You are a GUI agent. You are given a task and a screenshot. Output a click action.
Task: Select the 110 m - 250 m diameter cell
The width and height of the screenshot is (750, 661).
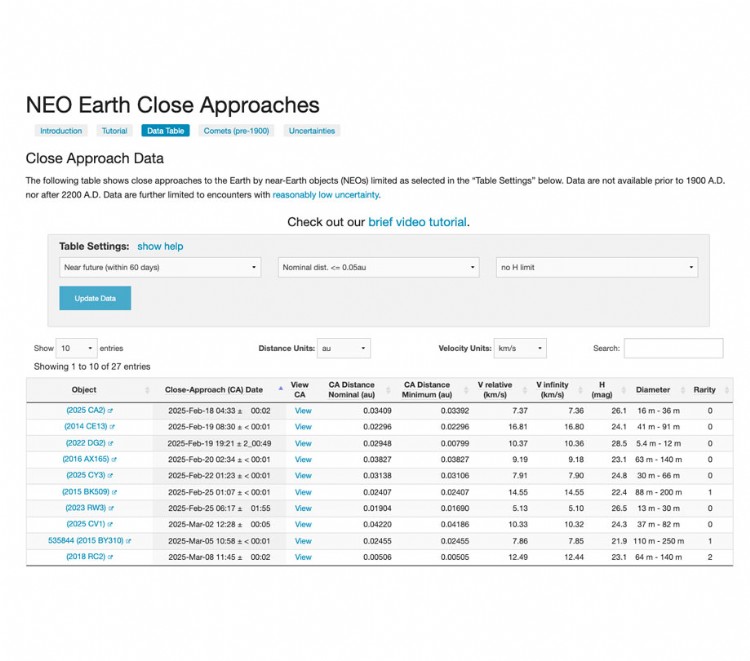[x=659, y=541]
